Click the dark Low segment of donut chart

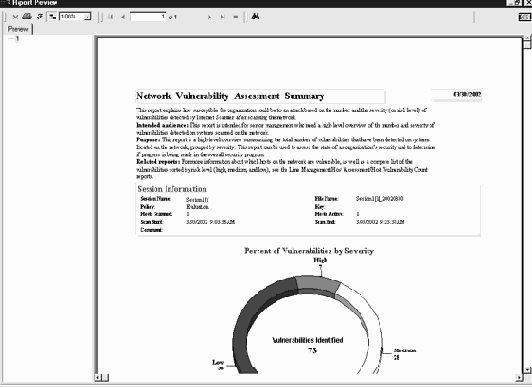coord(254,319)
